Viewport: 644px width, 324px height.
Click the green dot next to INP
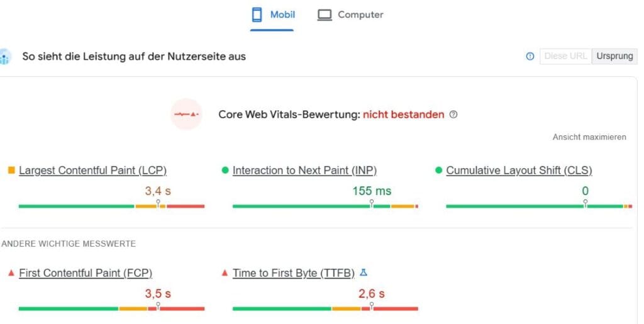click(x=225, y=170)
